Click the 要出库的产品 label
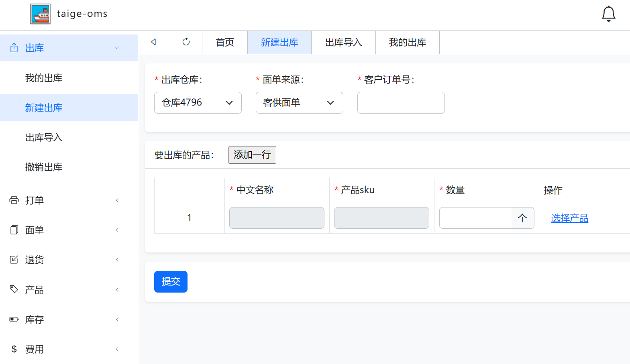Viewport: 630px width, 364px height. coord(184,155)
